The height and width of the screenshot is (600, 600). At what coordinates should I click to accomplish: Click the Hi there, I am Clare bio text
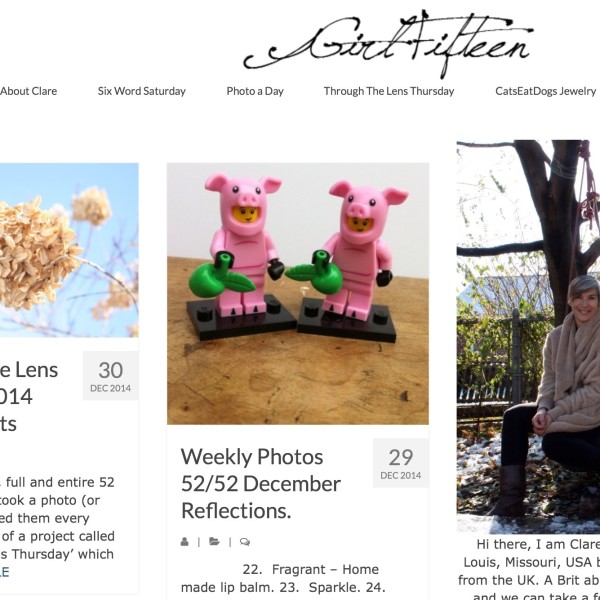click(529, 569)
